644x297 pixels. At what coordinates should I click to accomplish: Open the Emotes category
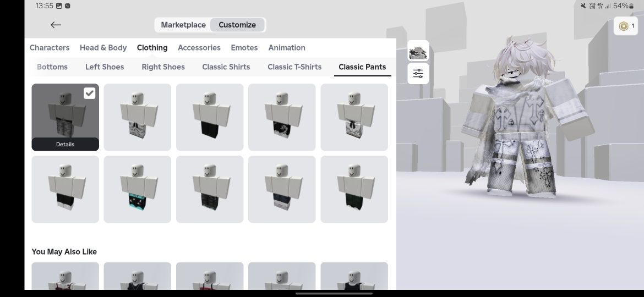coord(244,48)
